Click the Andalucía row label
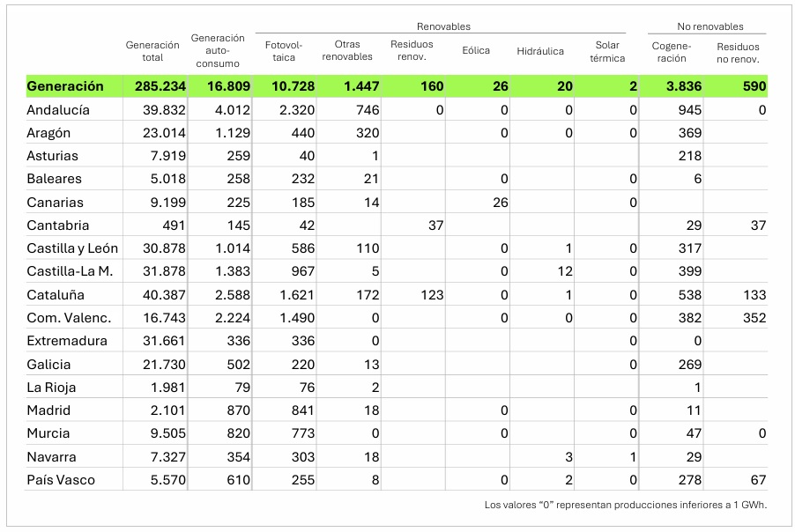Screen dimensions: 795x532 pyautogui.click(x=58, y=110)
